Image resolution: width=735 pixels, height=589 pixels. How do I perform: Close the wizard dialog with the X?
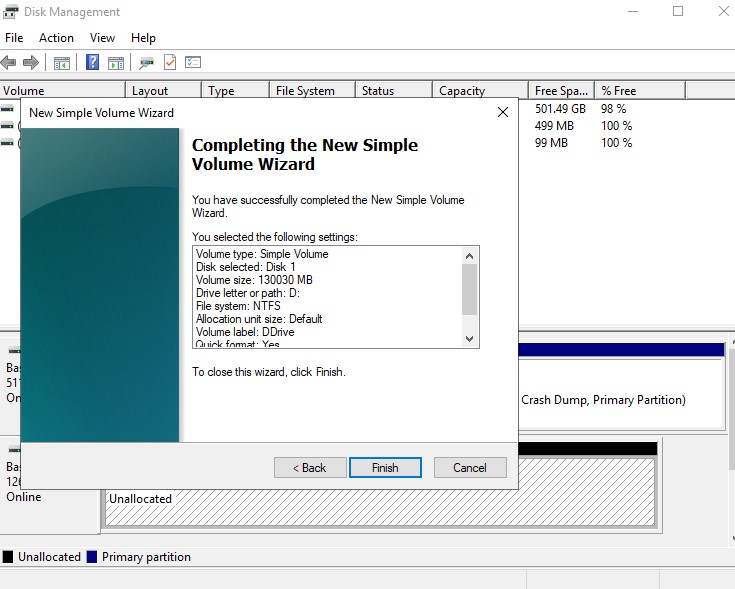point(502,112)
